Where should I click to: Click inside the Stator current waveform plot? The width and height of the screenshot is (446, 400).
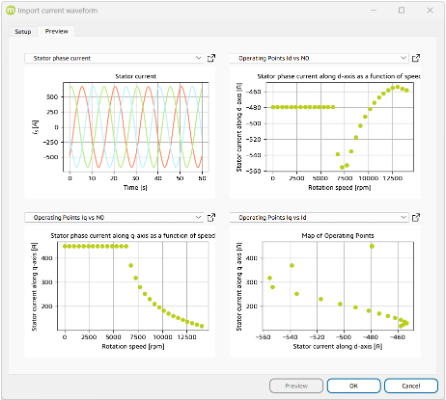click(x=136, y=127)
